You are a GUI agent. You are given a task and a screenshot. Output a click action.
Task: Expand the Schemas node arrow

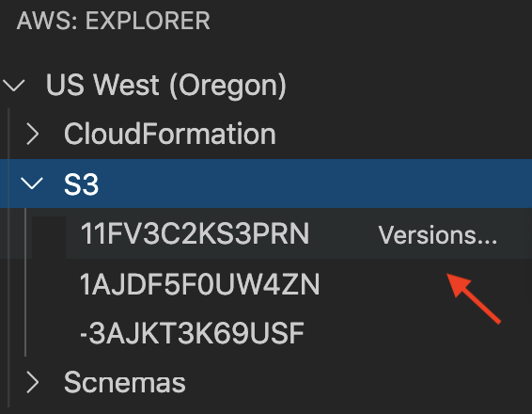[33, 382]
